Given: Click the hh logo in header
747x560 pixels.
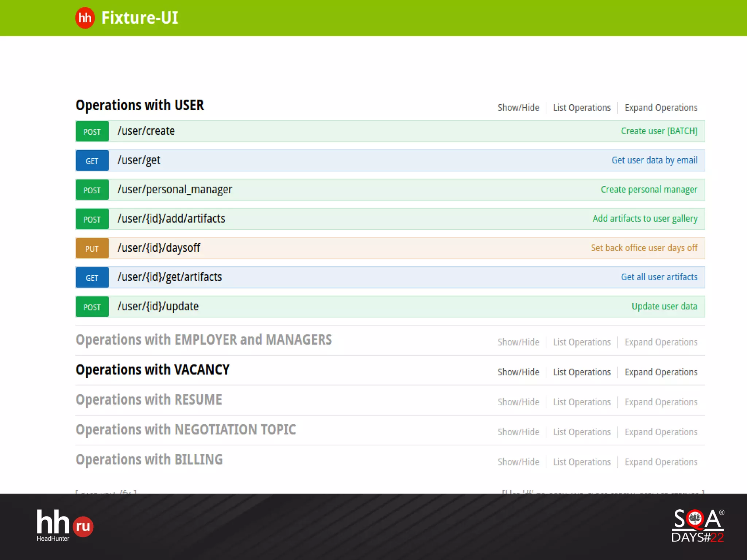Looking at the screenshot, I should point(85,18).
